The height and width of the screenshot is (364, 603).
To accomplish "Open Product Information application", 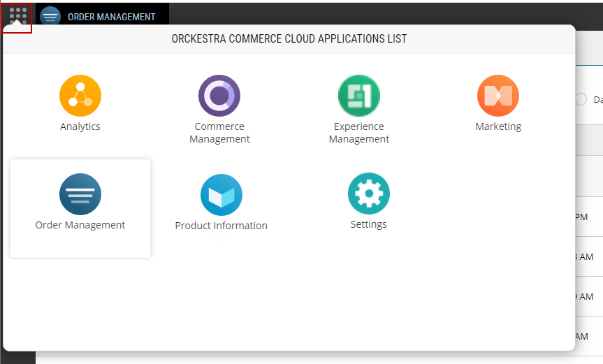I will coord(221,203).
